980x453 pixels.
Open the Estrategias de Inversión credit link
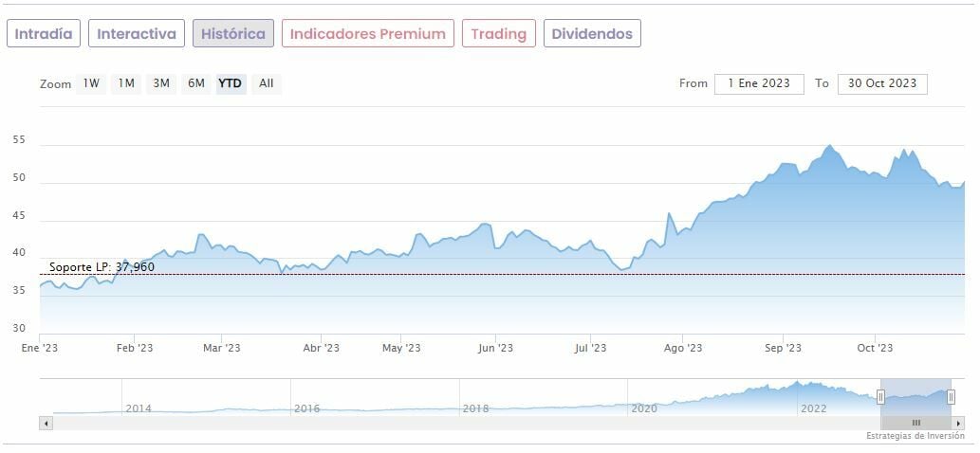915,436
